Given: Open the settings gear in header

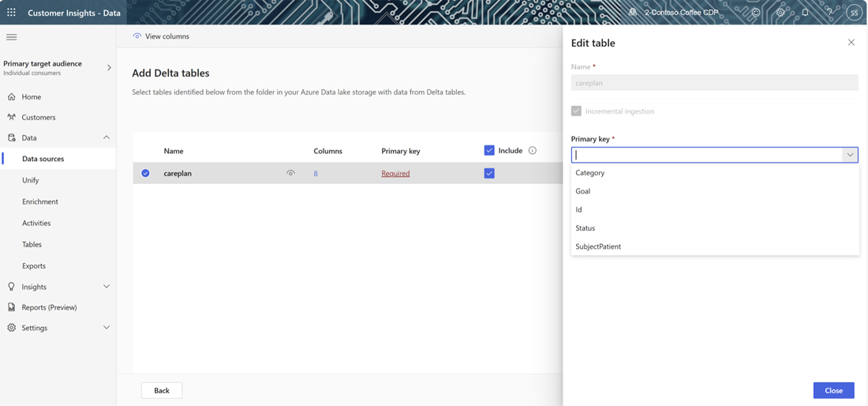Looking at the screenshot, I should [x=780, y=12].
